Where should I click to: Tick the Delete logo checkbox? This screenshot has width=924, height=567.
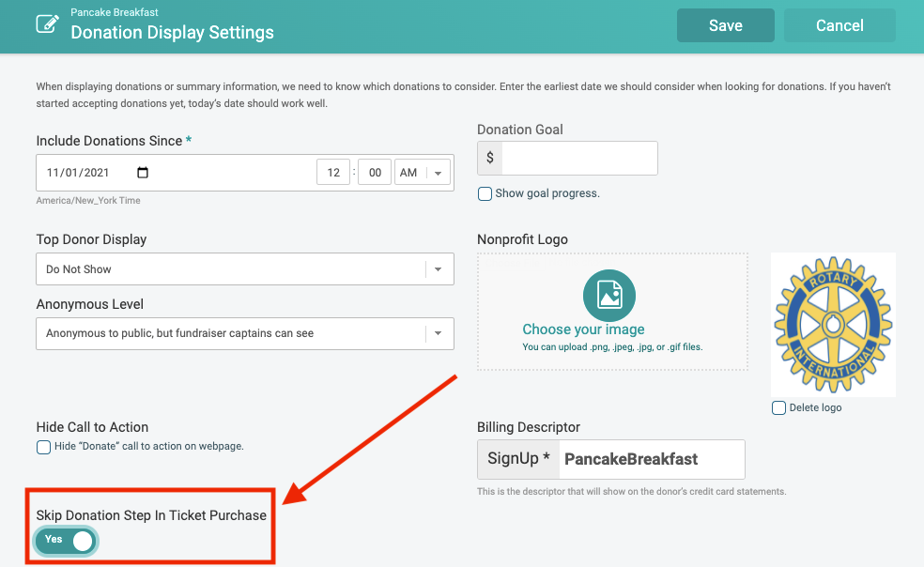778,407
